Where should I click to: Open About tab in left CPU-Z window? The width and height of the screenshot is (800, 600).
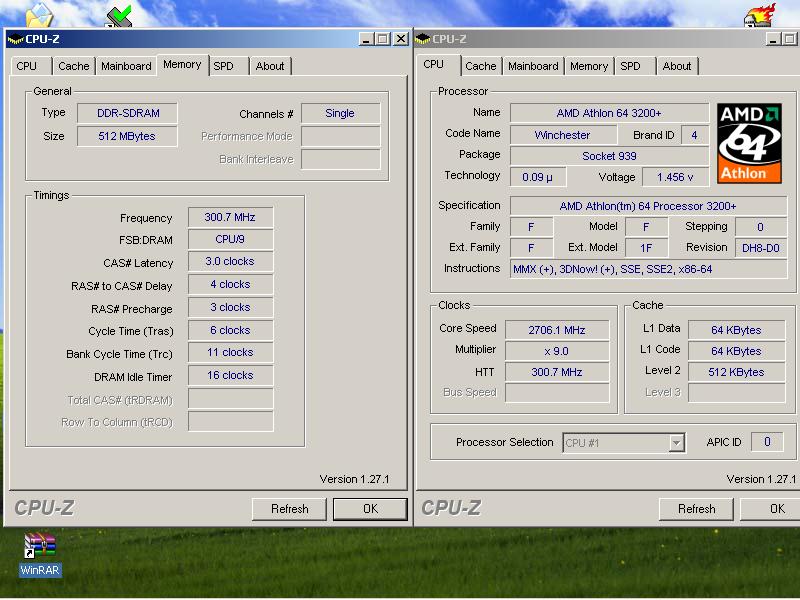coord(270,66)
